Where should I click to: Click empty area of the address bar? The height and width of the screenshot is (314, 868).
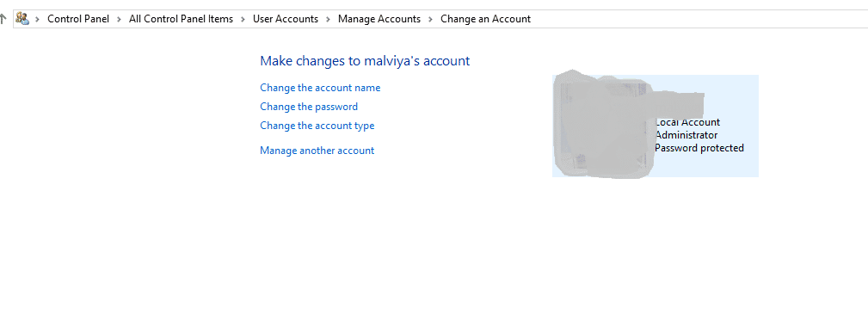[x=698, y=19]
